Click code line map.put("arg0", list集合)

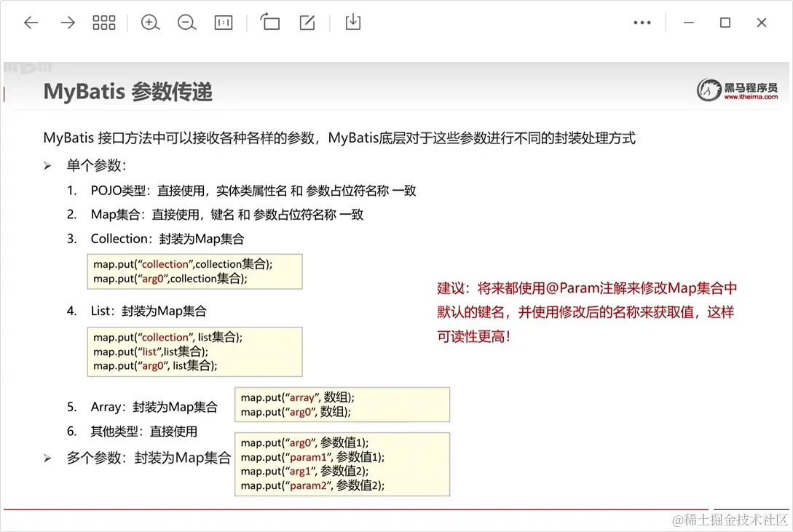[155, 366]
